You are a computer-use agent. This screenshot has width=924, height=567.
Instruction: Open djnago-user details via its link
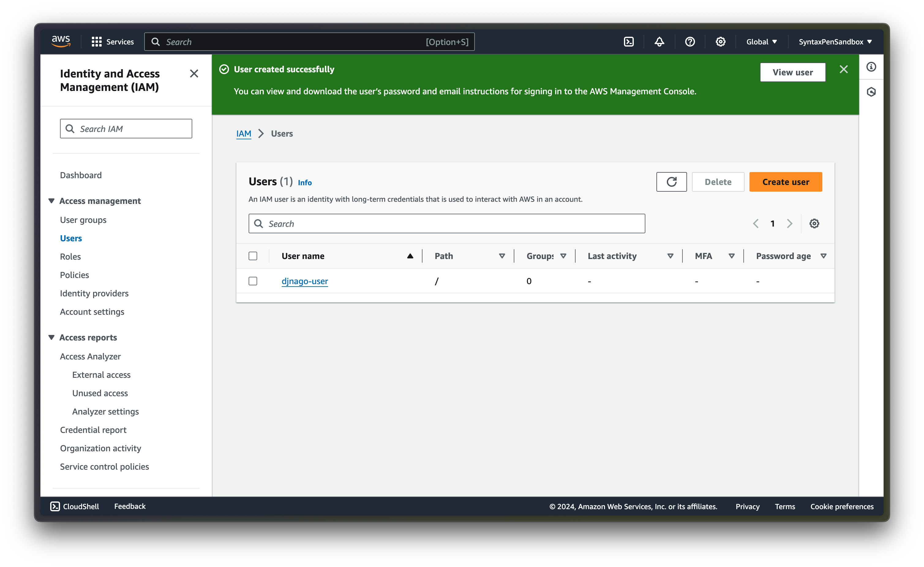point(305,281)
